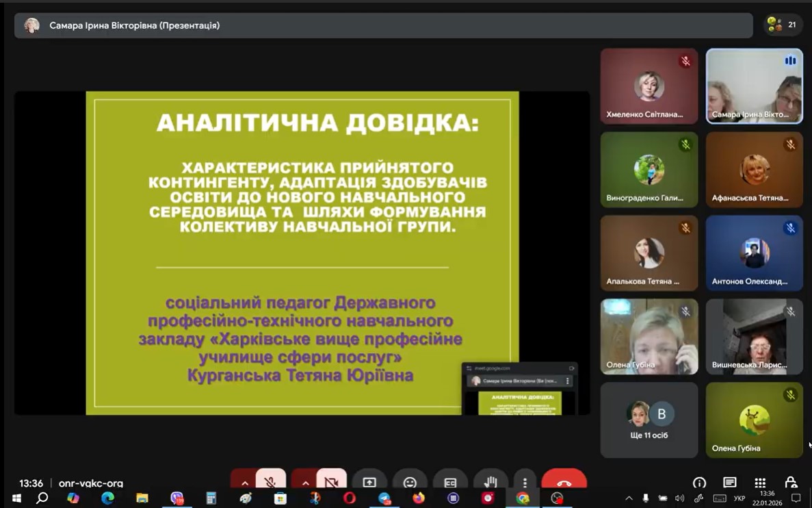Show participants list with 21 count

[783, 25]
